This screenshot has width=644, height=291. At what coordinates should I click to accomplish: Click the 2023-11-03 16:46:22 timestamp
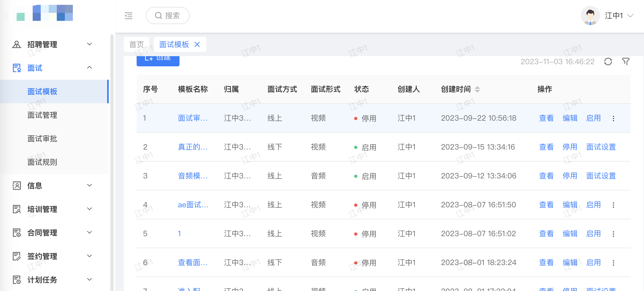pos(557,62)
